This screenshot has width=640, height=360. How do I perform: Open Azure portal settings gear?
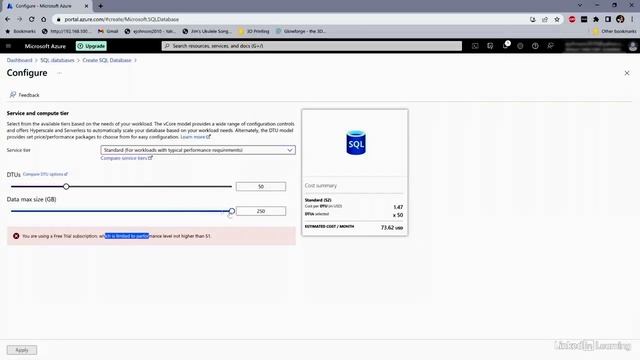click(520, 46)
